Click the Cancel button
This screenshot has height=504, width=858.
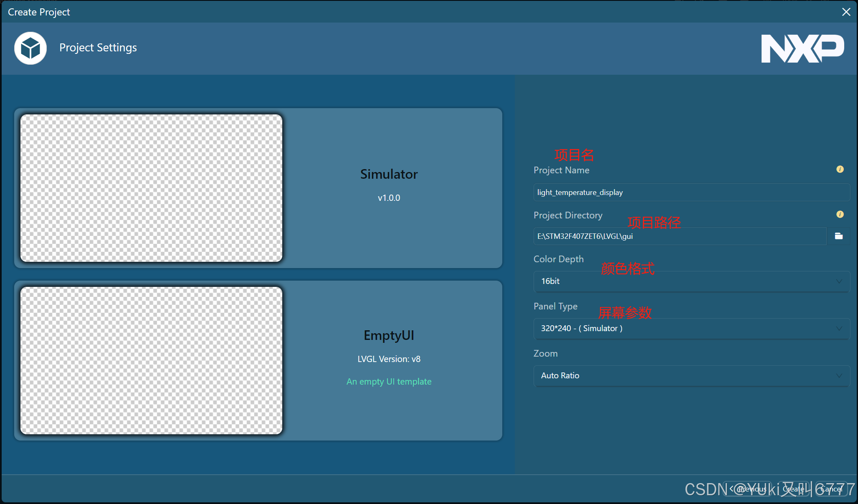[x=831, y=489]
